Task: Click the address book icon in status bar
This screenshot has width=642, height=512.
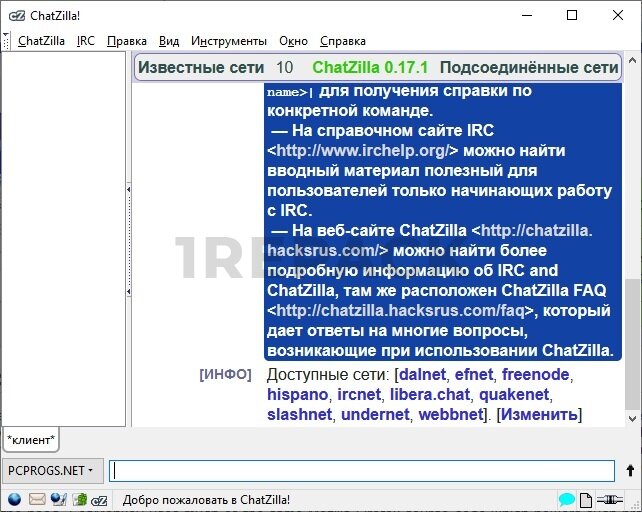Action: tap(80, 499)
